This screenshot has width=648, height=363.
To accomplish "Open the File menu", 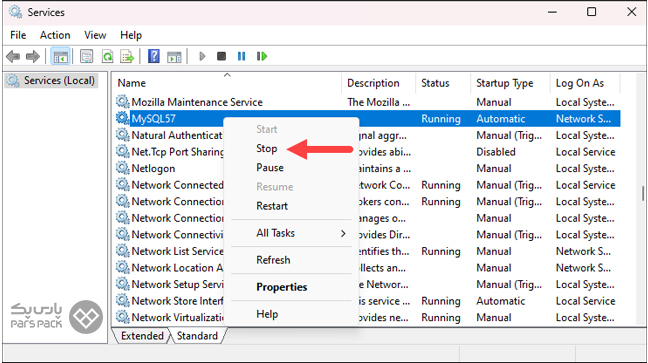I will 18,35.
